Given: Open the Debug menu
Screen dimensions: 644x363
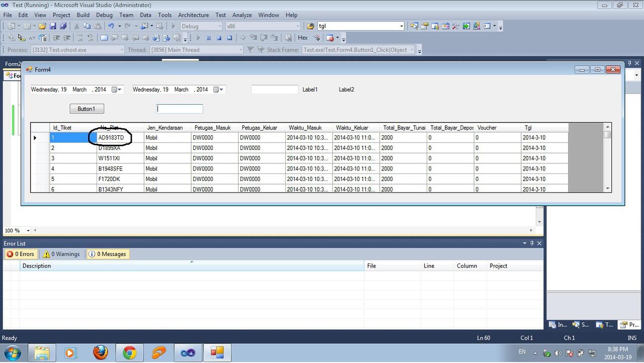Looking at the screenshot, I should 104,15.
